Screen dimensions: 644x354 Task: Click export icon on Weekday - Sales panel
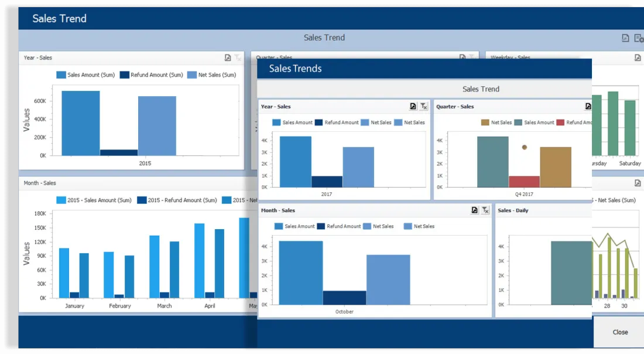(x=638, y=57)
